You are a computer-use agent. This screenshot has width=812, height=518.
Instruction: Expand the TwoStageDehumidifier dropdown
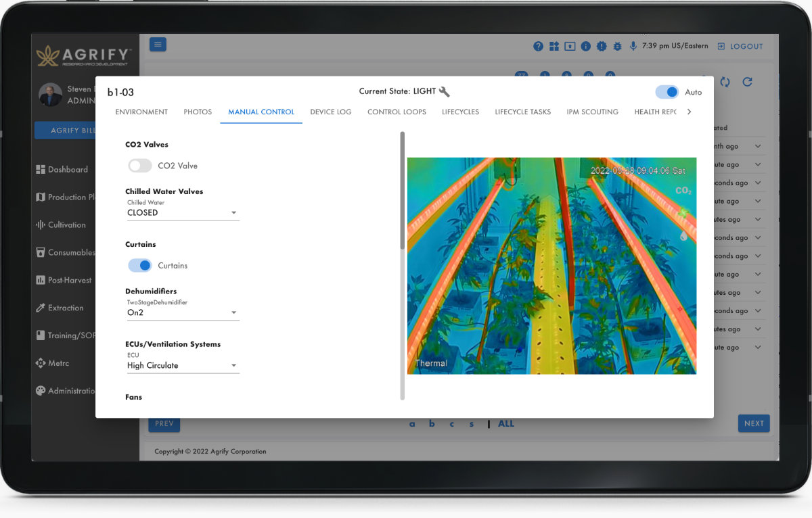click(183, 312)
